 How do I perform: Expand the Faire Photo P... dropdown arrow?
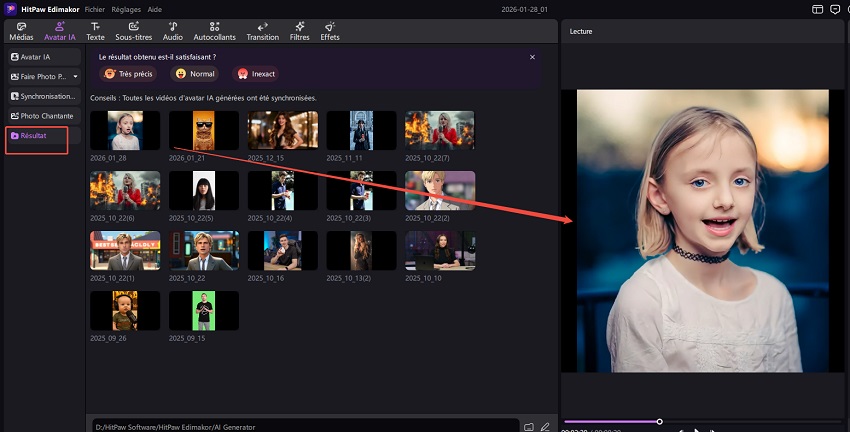(76, 76)
